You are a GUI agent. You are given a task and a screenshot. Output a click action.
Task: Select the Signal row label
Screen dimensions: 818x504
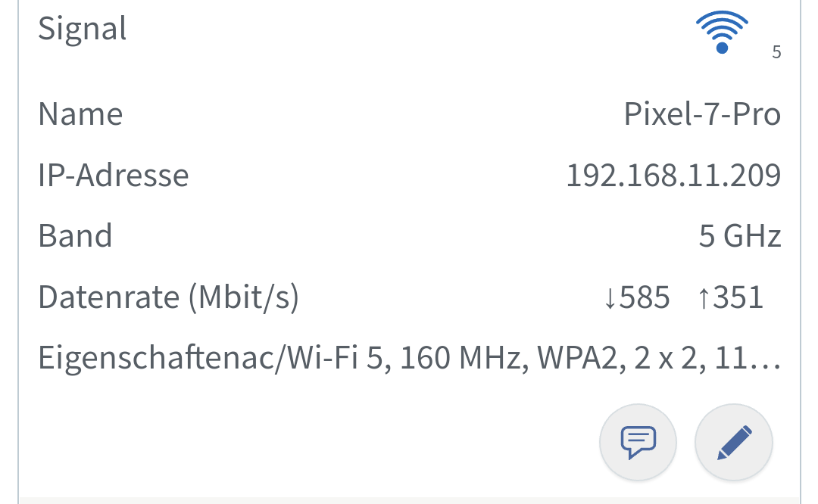click(82, 29)
